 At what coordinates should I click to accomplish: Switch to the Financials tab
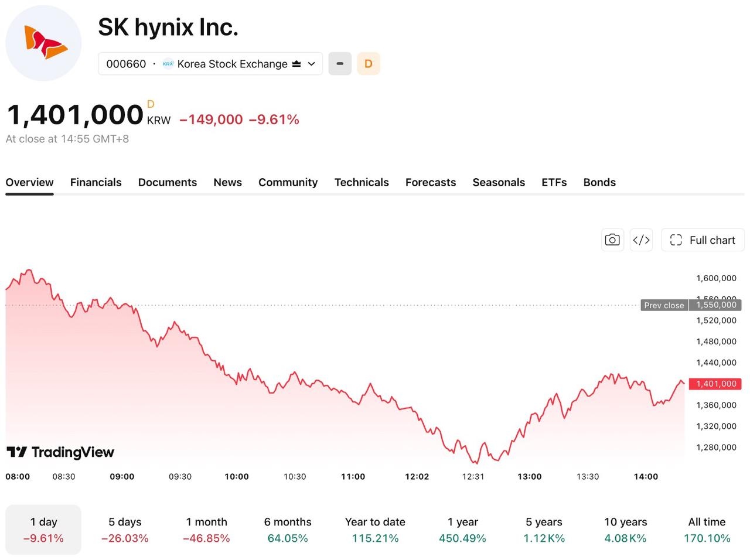[x=96, y=182]
